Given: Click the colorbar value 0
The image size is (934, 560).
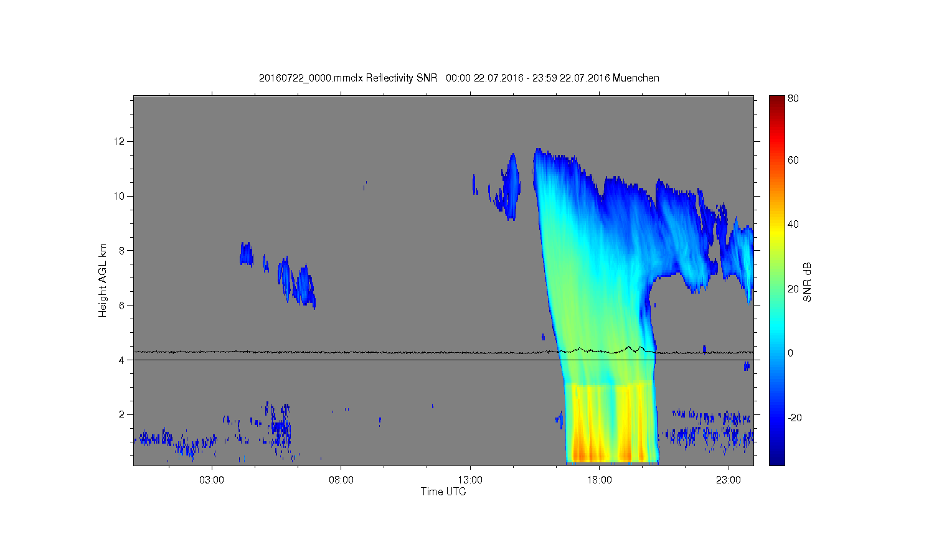Looking at the screenshot, I should tap(791, 353).
